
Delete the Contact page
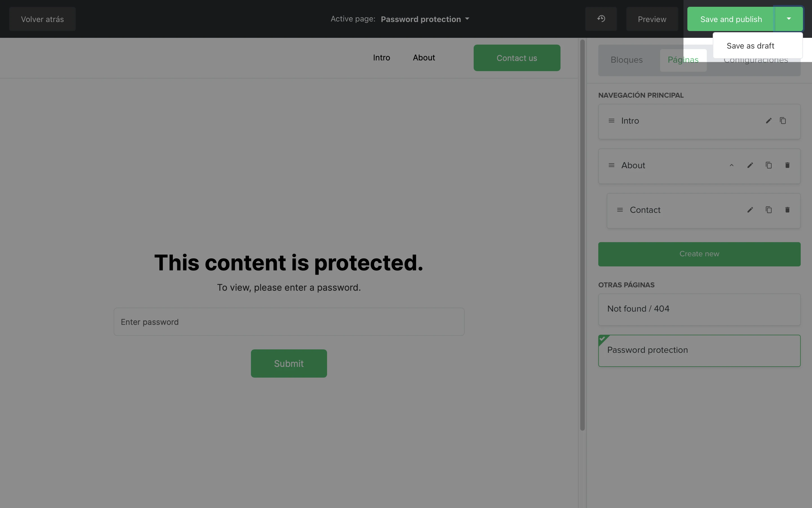[787, 210]
